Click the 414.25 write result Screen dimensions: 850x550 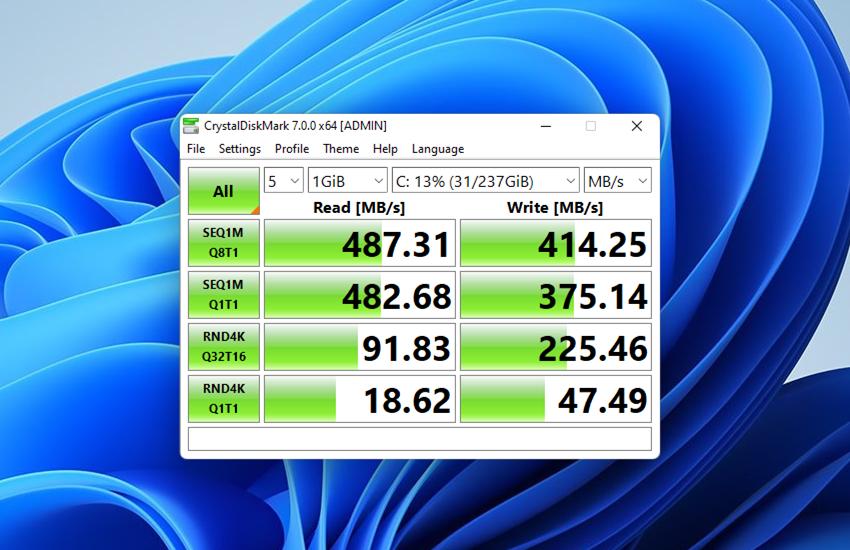[556, 243]
